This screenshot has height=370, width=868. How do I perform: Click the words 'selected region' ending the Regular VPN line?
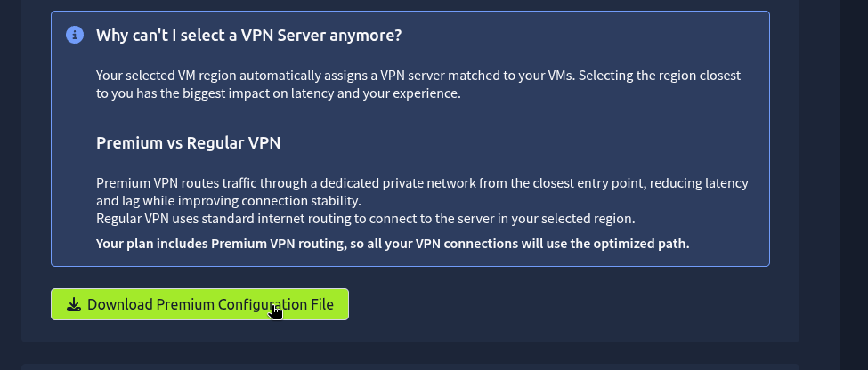click(586, 219)
